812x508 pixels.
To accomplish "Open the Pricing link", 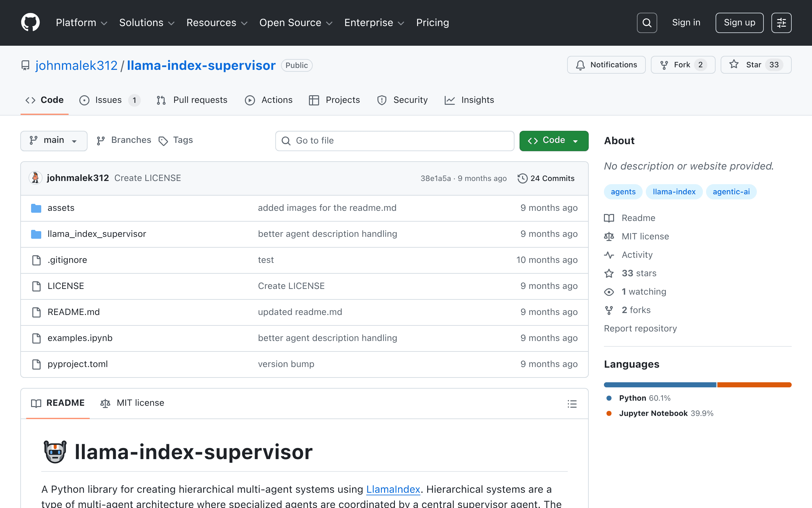I will click(x=433, y=23).
